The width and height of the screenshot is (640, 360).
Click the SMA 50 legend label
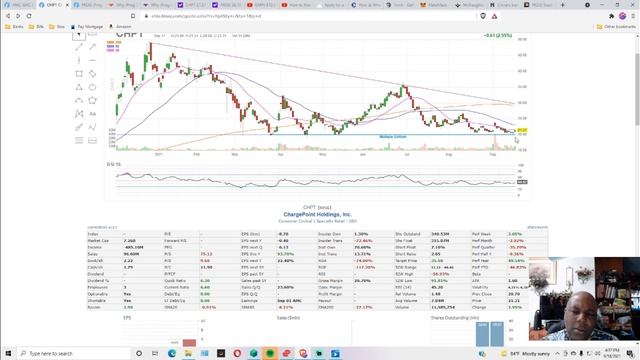(113, 47)
